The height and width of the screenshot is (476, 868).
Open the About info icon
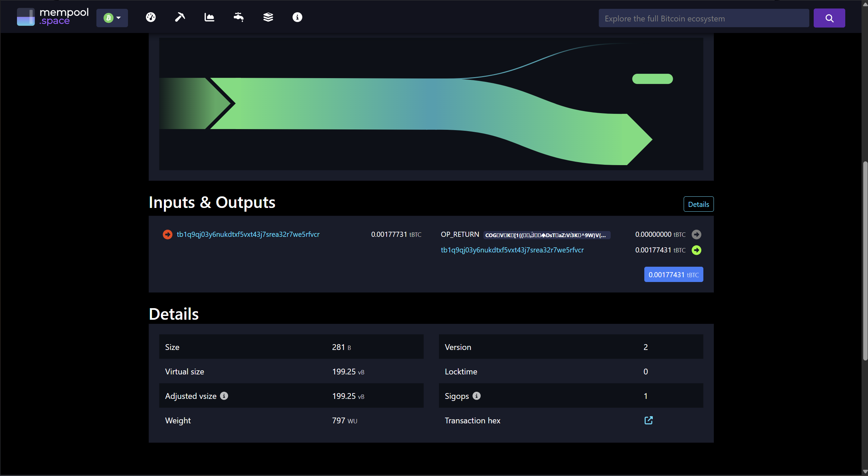tap(297, 17)
